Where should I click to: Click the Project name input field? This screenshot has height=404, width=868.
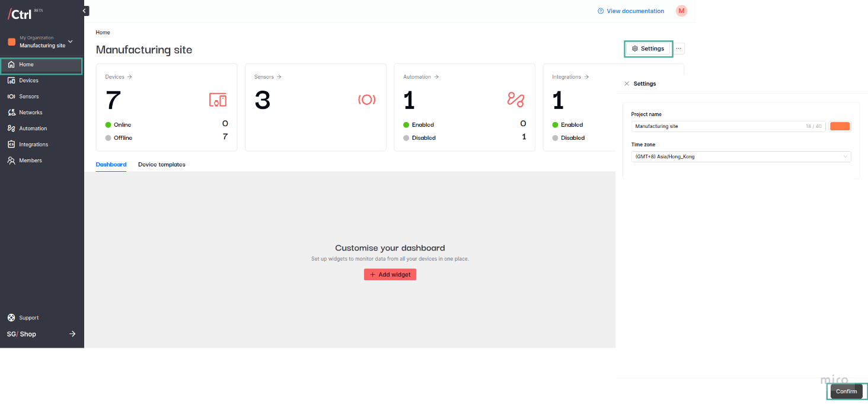click(x=717, y=126)
